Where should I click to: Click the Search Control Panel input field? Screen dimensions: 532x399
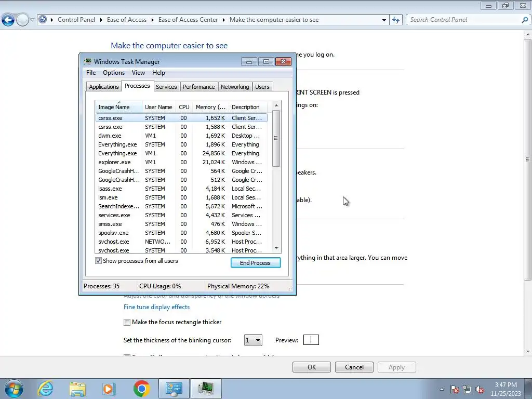pyautogui.click(x=463, y=20)
